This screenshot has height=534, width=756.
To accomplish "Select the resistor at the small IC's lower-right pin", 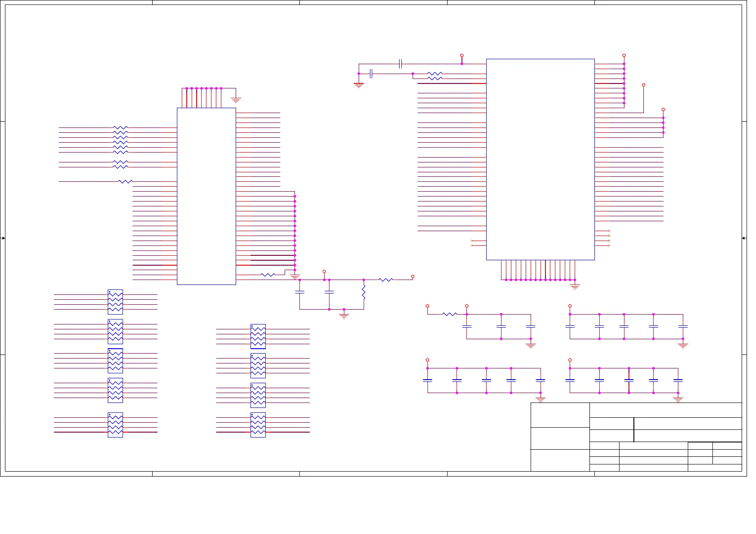I will (268, 275).
